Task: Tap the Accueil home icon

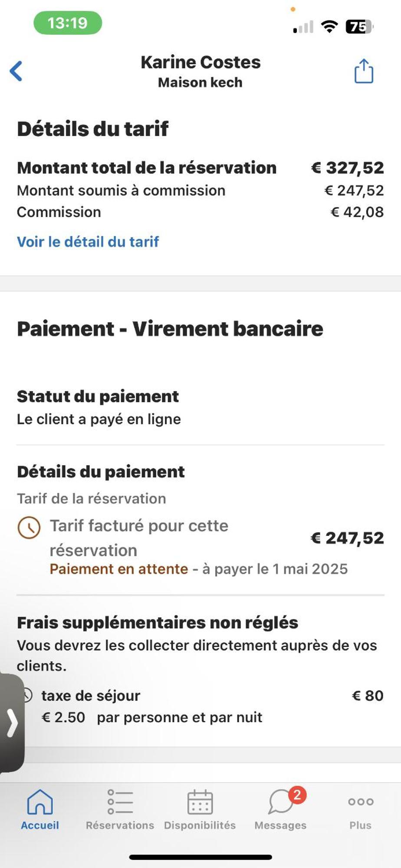Action: coord(40,802)
